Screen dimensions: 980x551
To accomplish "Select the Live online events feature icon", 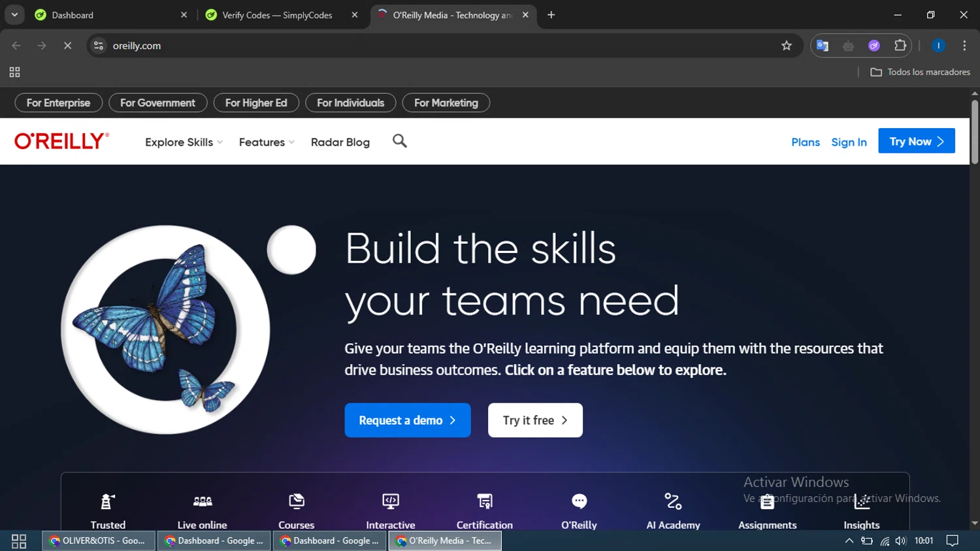I will 203,501.
